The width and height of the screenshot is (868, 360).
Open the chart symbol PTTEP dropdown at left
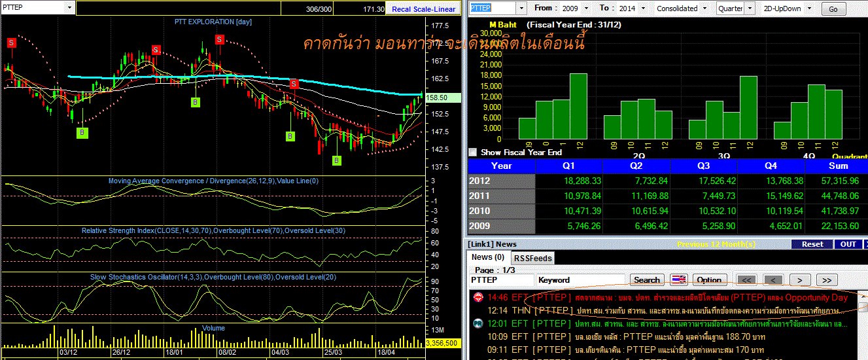tap(70, 7)
